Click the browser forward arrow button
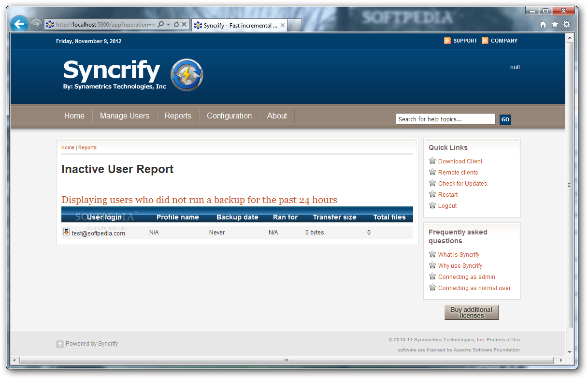588x379 pixels. pos(36,24)
